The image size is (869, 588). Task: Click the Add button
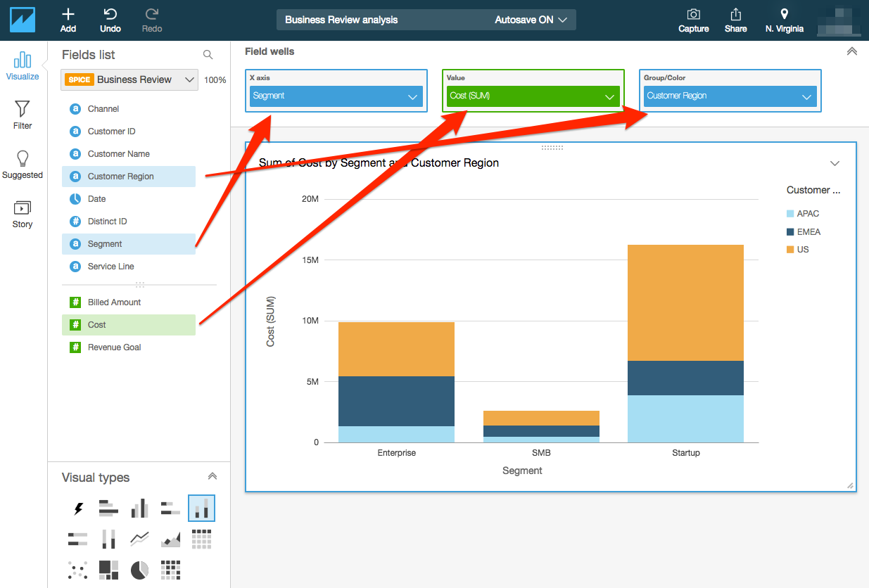[68, 20]
